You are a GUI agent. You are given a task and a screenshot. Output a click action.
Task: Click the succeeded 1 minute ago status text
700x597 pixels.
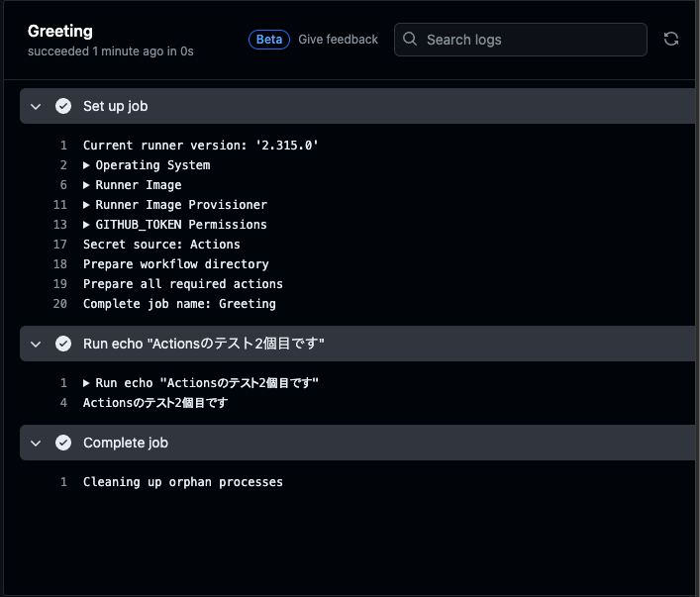111,51
